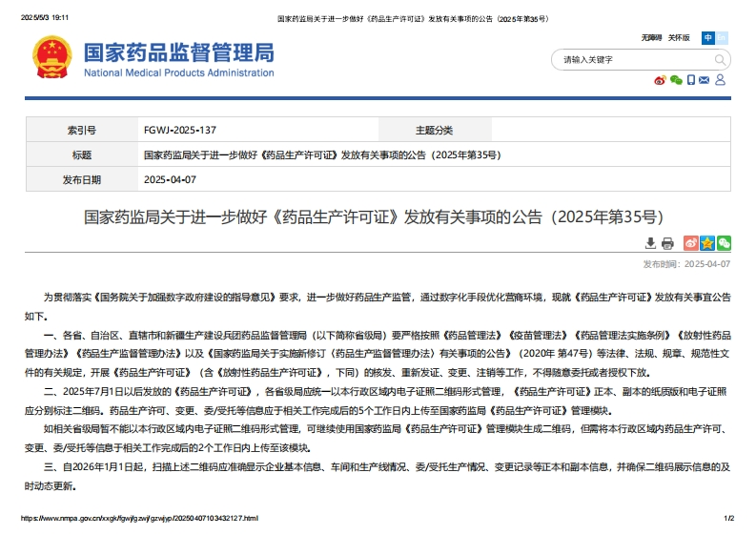Screen dimensions: 756x535
Task: Open the header Weibo icon
Action: tap(660, 80)
